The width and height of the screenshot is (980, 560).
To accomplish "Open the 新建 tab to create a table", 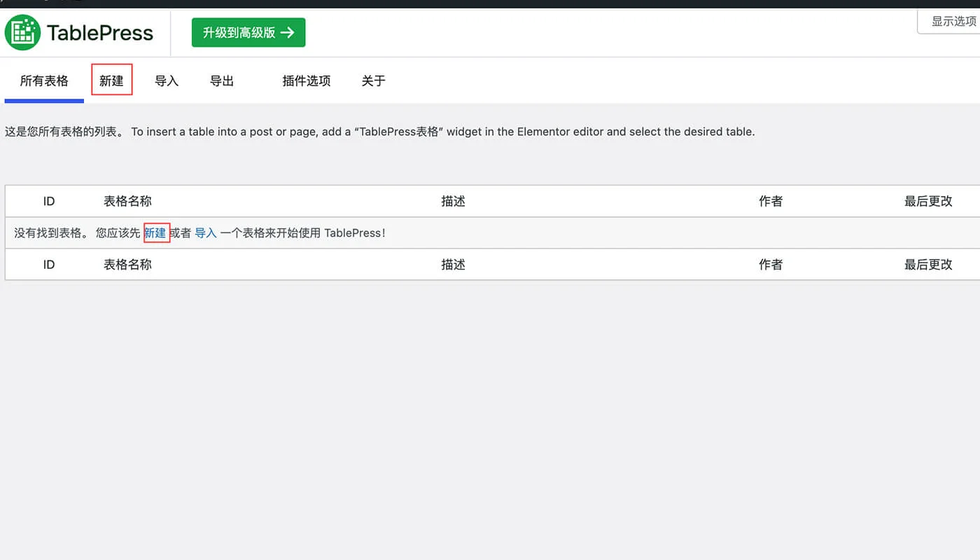I will (111, 80).
